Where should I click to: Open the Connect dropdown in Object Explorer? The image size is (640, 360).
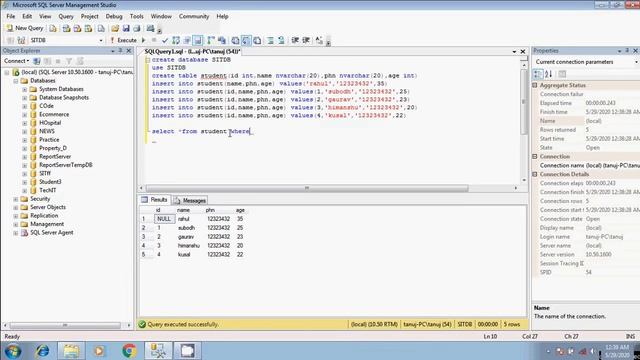[x=16, y=61]
